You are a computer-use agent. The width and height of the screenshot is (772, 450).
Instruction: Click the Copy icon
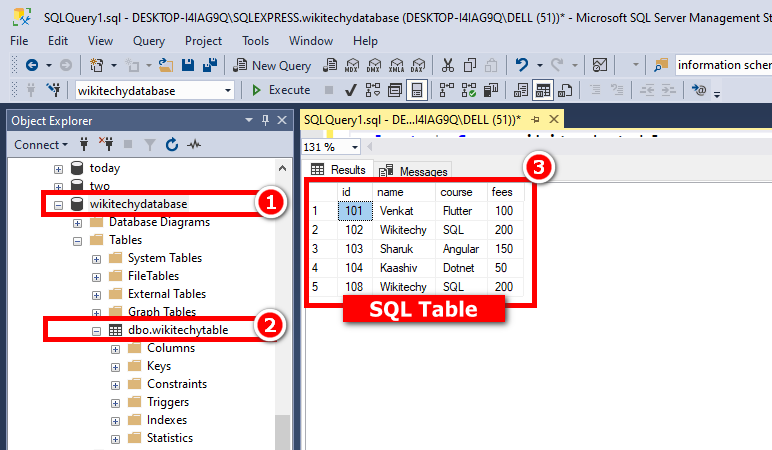point(470,65)
